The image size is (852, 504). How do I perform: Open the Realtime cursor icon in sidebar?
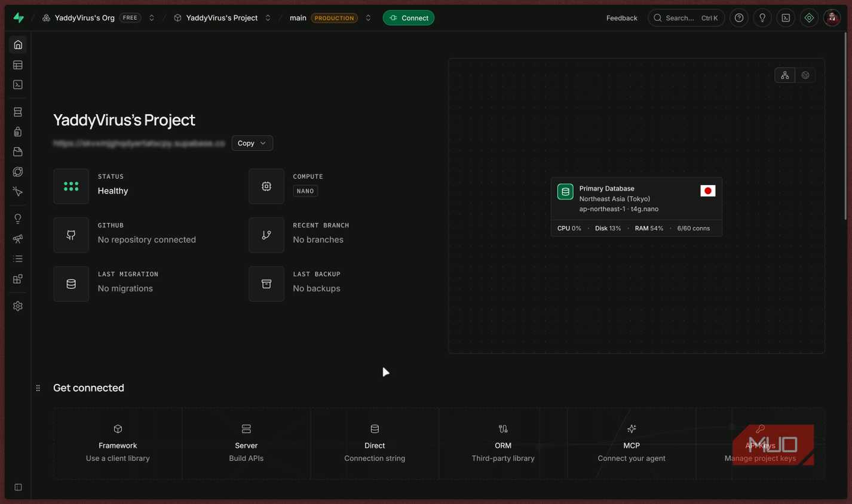coord(18,192)
